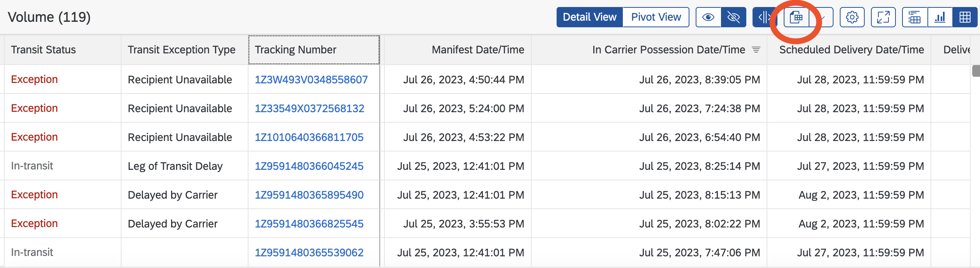Follow the 1Z9591480365895490 tracking link

point(309,194)
